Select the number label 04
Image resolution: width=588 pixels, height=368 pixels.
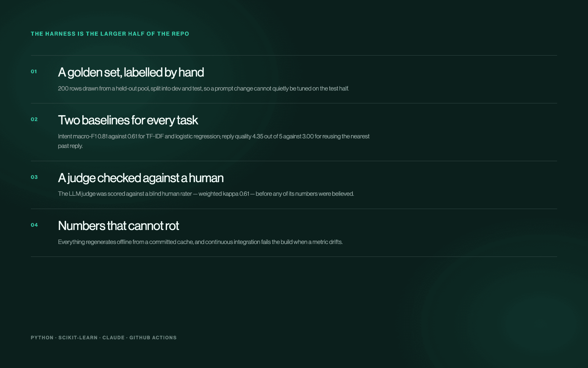34,225
